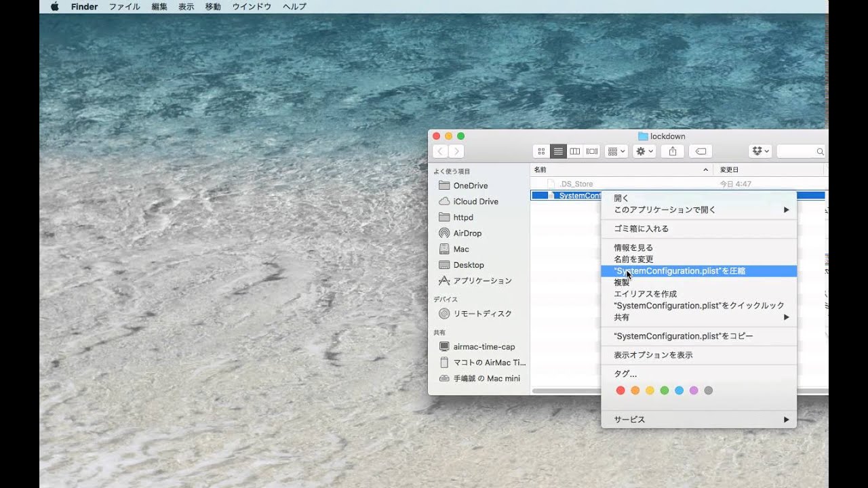Expand the サービス submenu
The image size is (868, 488).
698,420
